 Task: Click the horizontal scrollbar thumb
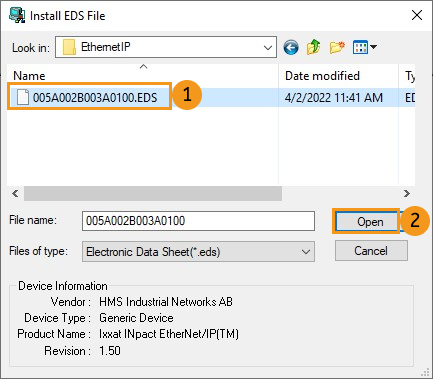point(153,193)
